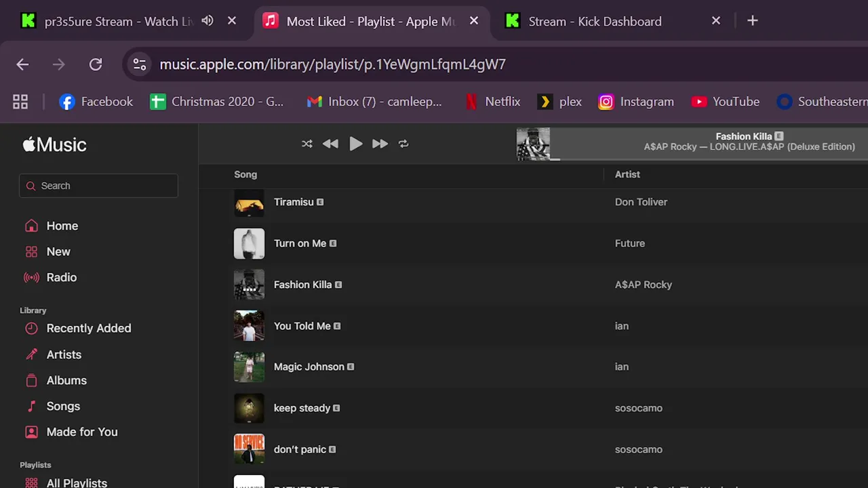
Task: Click artist sosocamo on keep steady row
Action: point(638,408)
